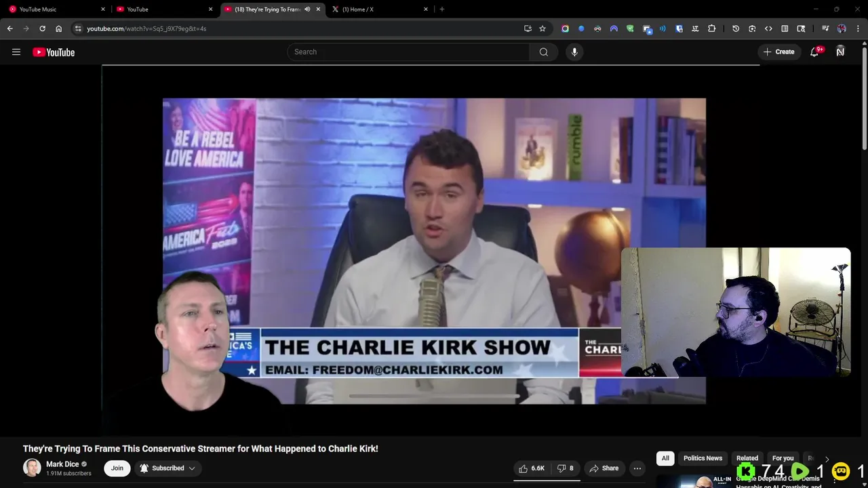
Task: Go back in browser history
Action: click(x=9, y=28)
